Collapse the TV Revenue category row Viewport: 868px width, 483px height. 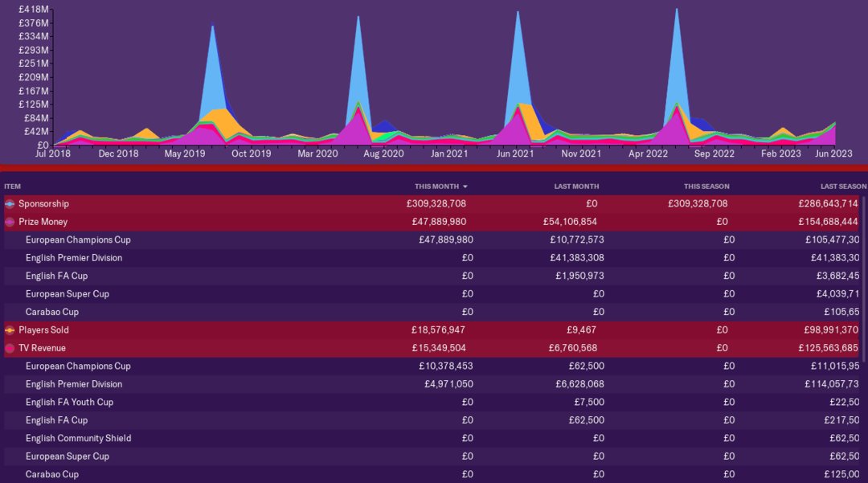point(42,348)
